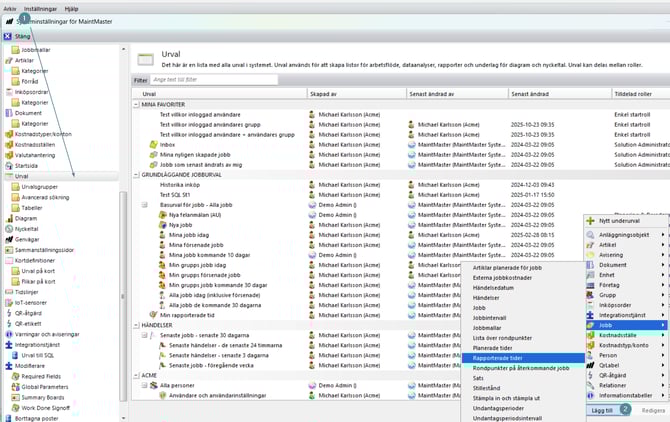670x422 pixels.
Task: Collapse the MINA FAVORITER group
Action: 136,103
